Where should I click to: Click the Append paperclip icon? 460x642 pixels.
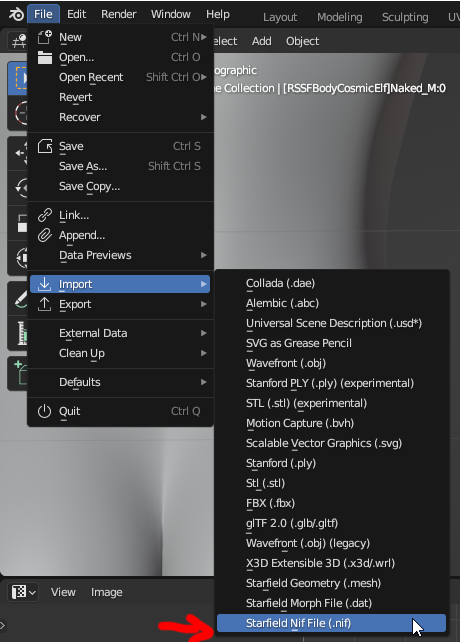tap(45, 235)
